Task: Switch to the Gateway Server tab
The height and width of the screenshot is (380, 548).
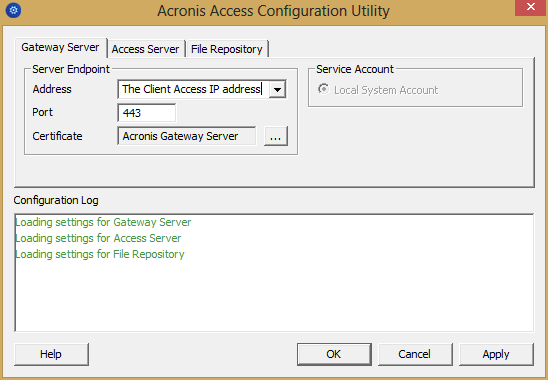Action: pos(60,48)
